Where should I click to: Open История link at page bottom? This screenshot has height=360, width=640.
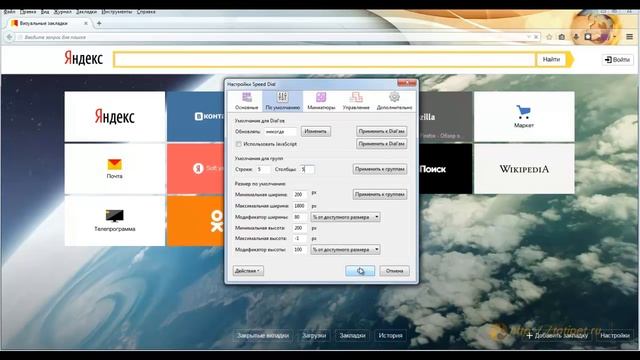[x=391, y=336]
